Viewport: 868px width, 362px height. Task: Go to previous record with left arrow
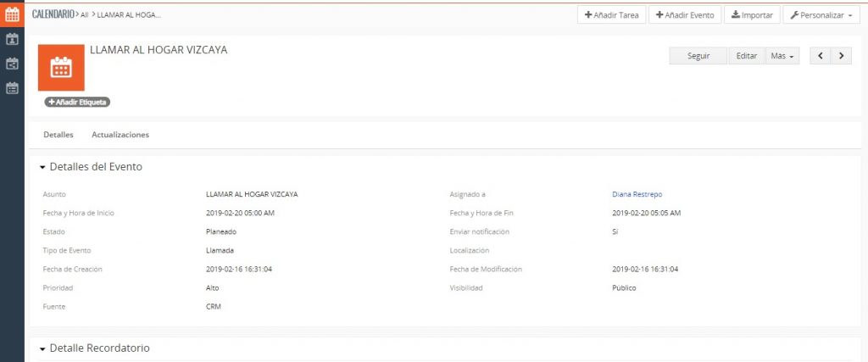(x=821, y=56)
